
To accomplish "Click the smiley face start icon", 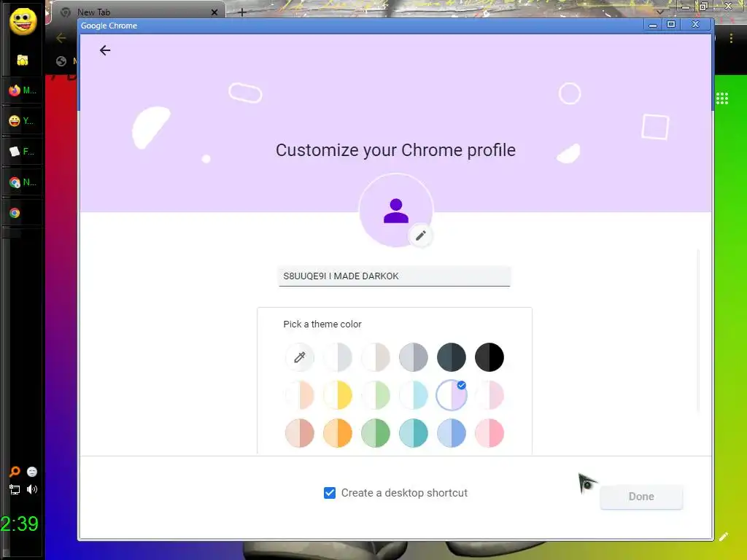I will (23, 21).
